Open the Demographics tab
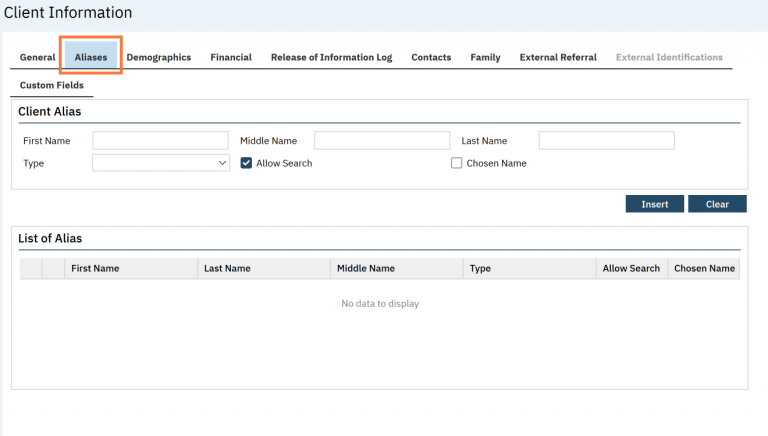The height and width of the screenshot is (436, 768). click(158, 57)
